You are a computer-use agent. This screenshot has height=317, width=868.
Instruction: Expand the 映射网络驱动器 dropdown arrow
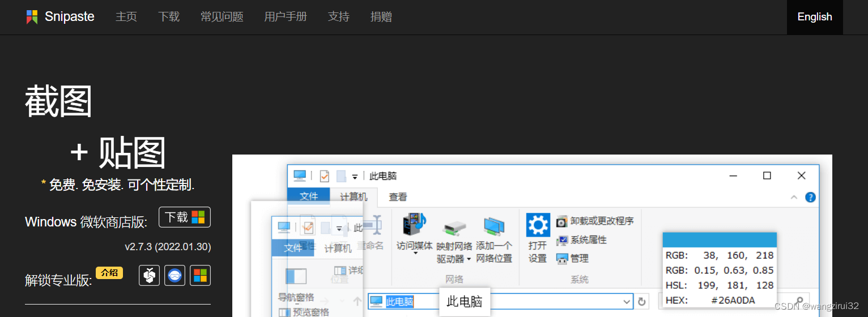[x=469, y=259]
